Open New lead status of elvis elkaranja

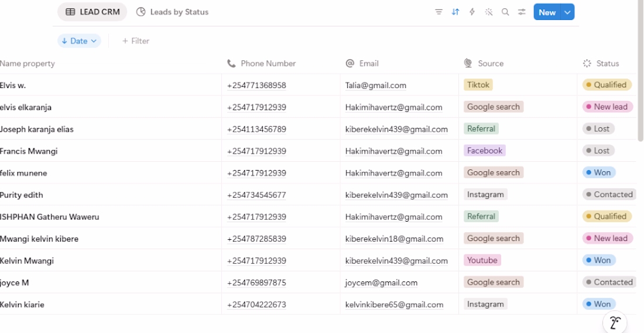tap(608, 107)
